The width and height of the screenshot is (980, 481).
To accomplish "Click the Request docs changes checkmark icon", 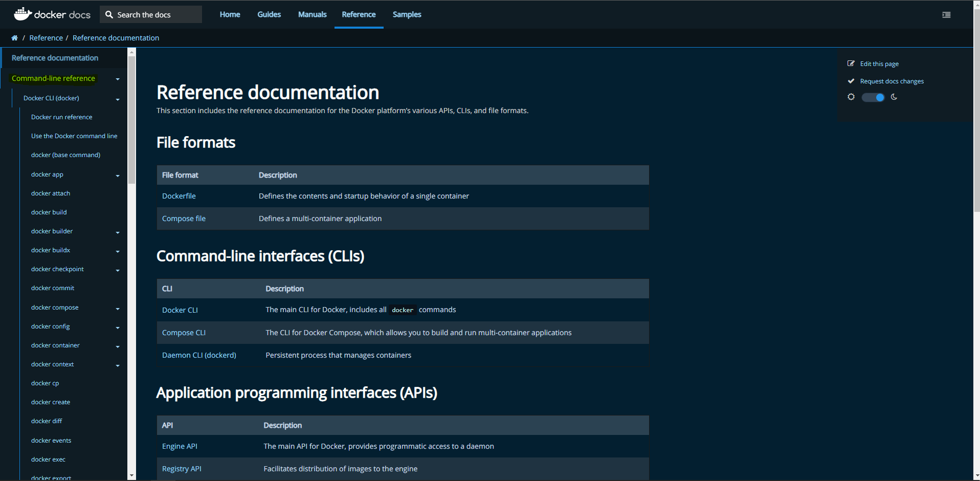I will tap(851, 81).
